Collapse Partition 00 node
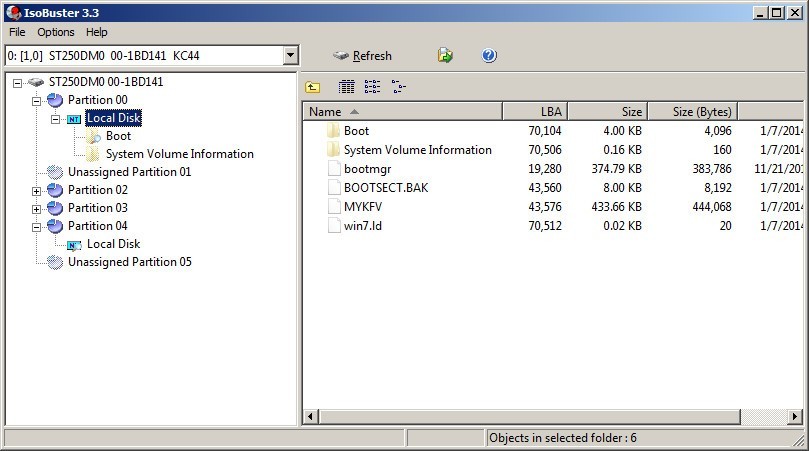 click(36, 101)
